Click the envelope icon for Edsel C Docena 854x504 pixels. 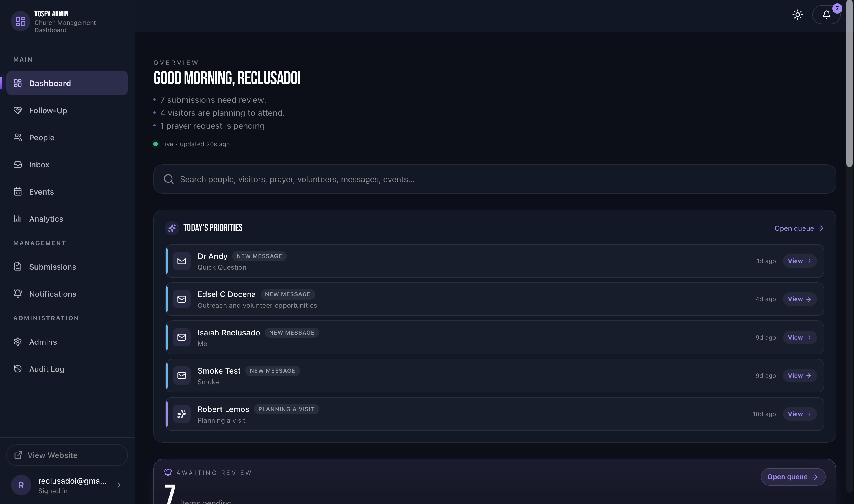pos(181,299)
